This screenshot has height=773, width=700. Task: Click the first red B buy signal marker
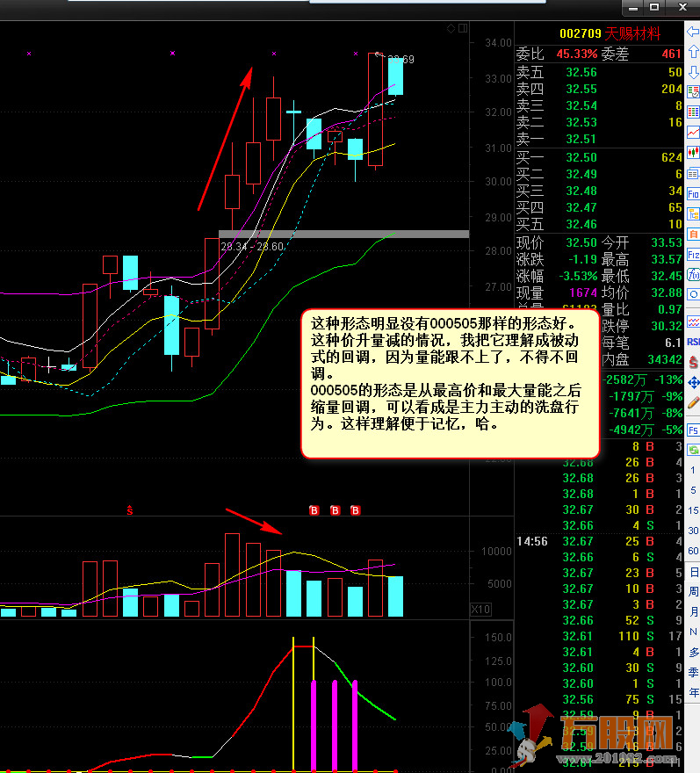pos(314,510)
